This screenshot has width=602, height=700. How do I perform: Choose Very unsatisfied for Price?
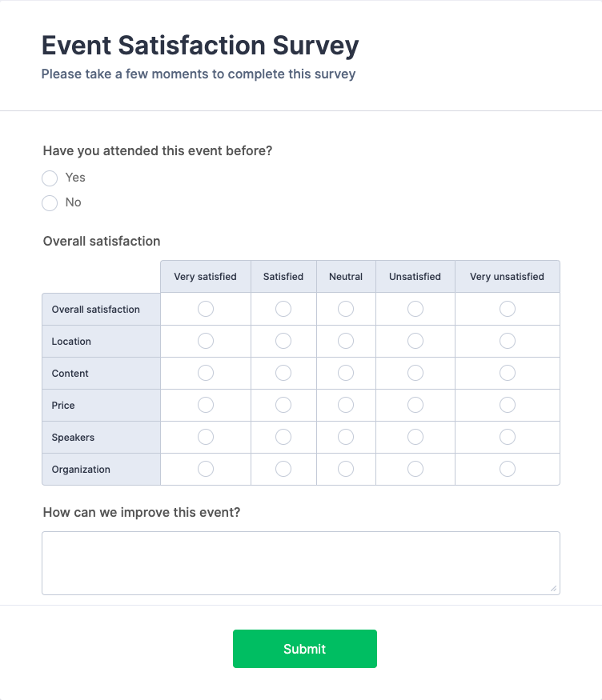(508, 405)
